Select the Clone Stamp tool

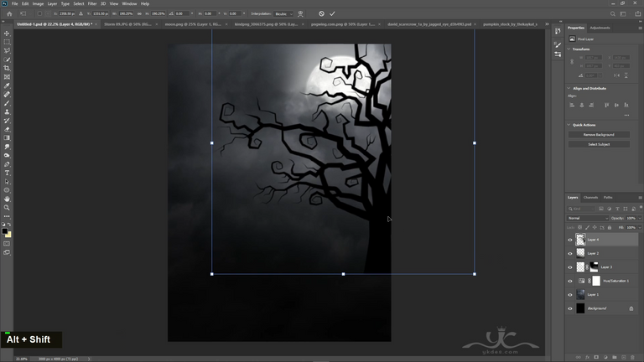(7, 111)
